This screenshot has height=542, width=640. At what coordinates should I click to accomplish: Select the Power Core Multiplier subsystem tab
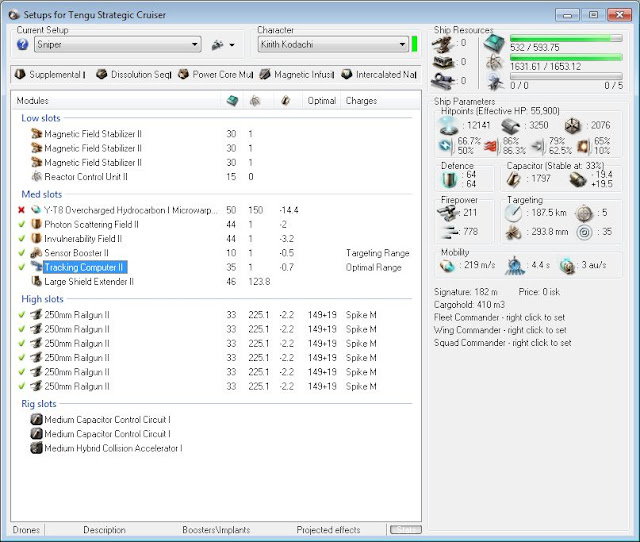coord(216,74)
